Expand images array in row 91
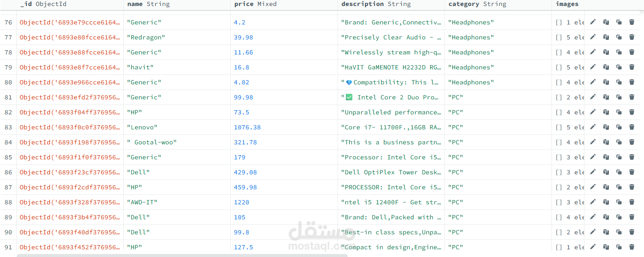Image resolution: width=644 pixels, height=257 pixels. tap(569, 247)
